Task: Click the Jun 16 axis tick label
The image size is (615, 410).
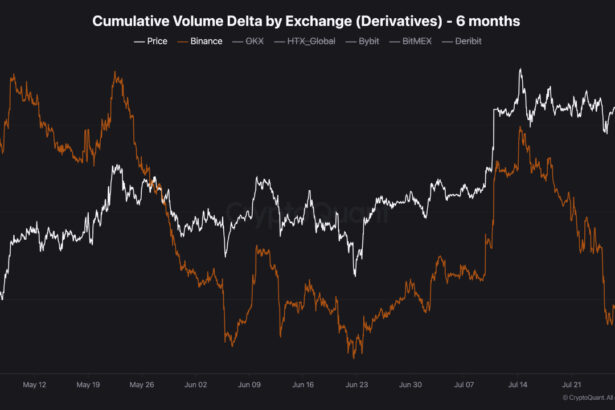Action: point(303,382)
